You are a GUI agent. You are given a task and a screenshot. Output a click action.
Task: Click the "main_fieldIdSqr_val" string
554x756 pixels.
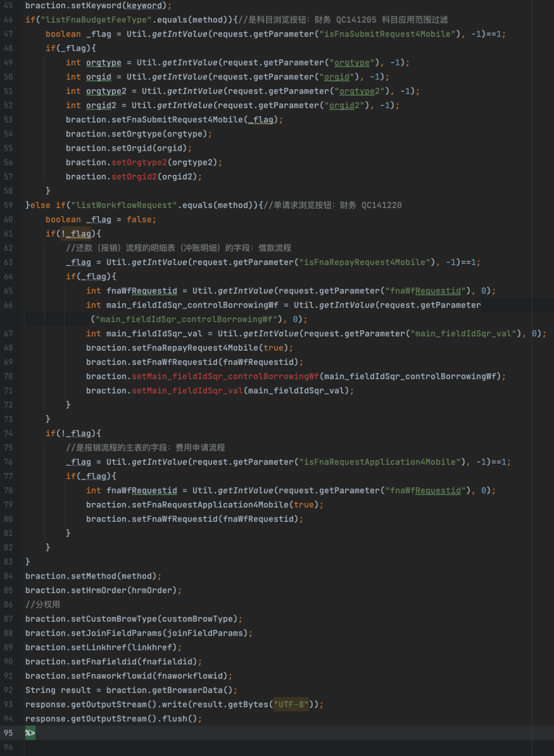click(464, 334)
